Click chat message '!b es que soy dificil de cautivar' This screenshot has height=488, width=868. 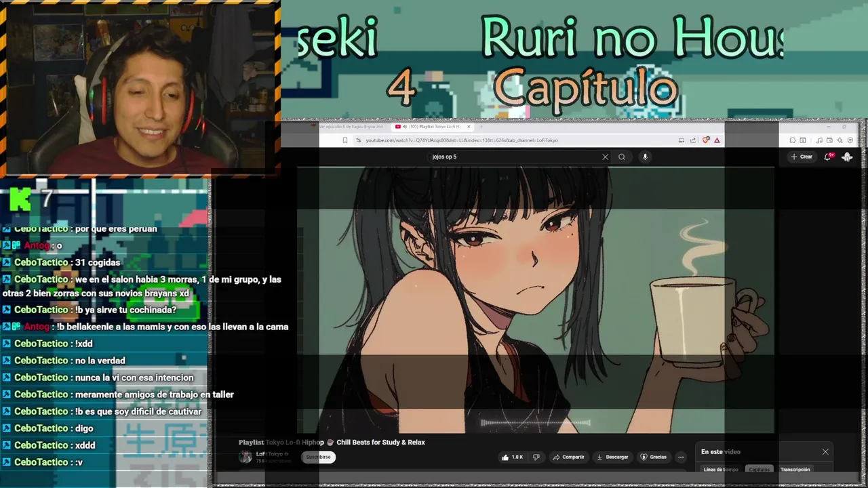138,411
